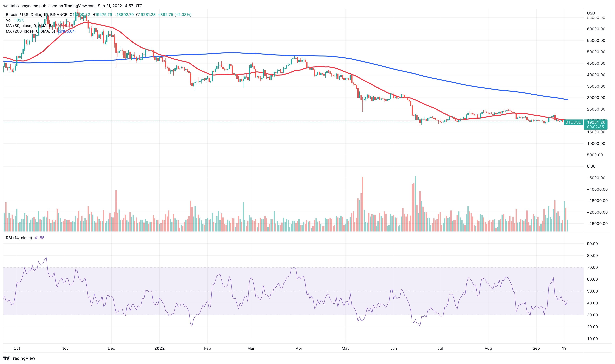Click the 30000.00 price axis label
Viewport: 615px width, 364px height.
pyautogui.click(x=596, y=98)
